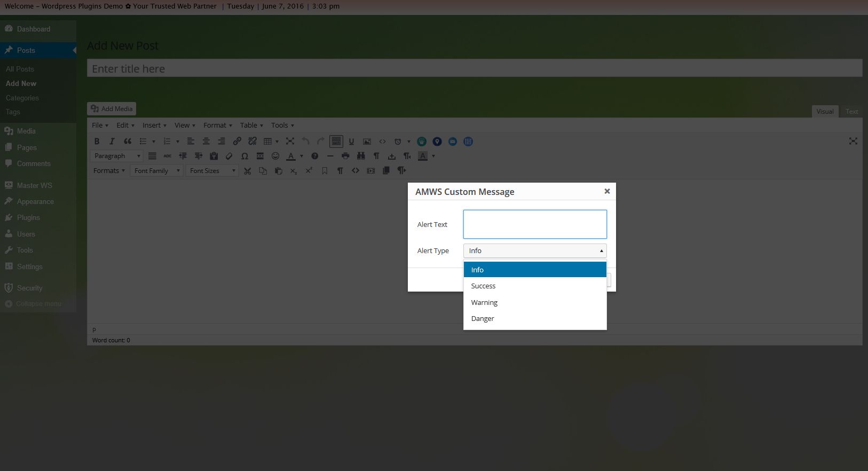Clear formatting with eraser icon
Image resolution: width=868 pixels, height=471 pixels.
[x=229, y=156]
